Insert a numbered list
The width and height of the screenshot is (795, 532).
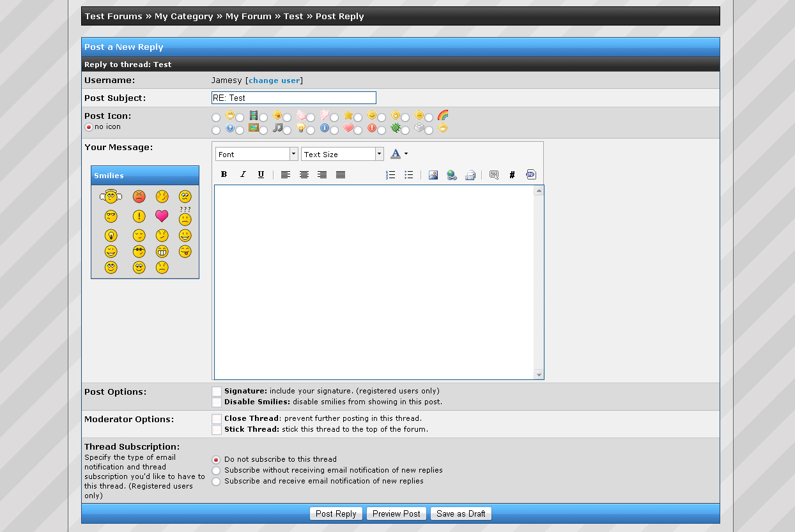(390, 174)
